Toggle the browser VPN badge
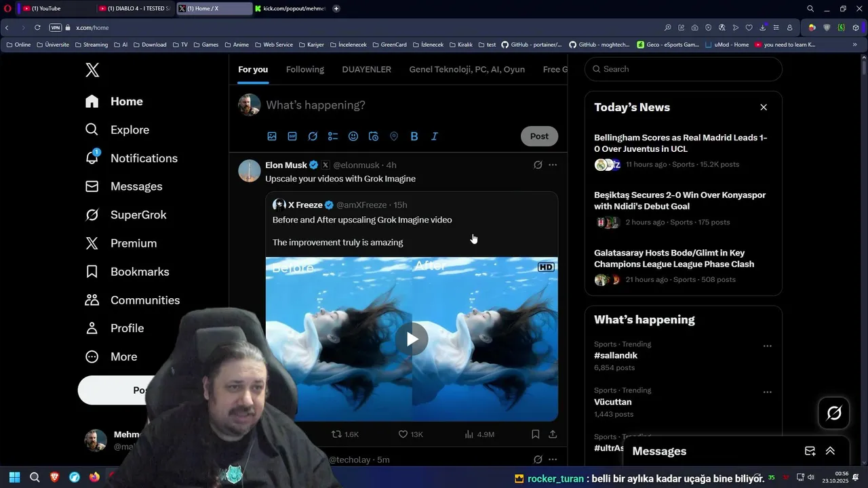The height and width of the screenshot is (488, 868). (56, 27)
